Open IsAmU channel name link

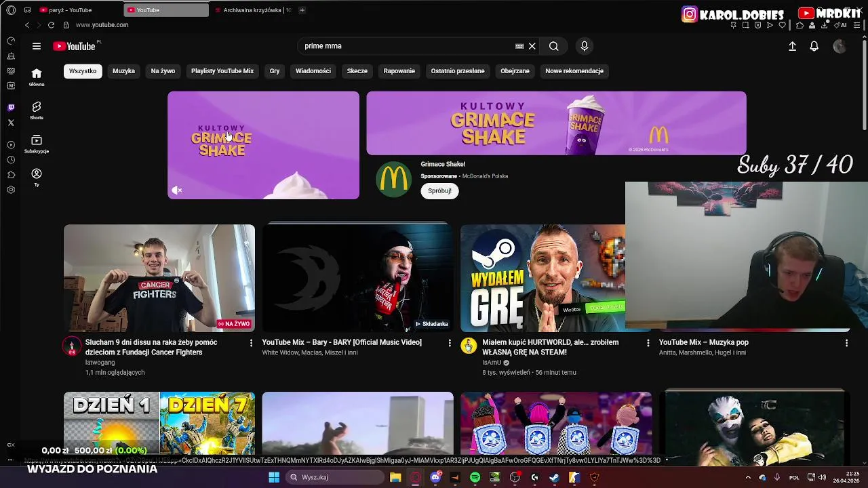(492, 363)
